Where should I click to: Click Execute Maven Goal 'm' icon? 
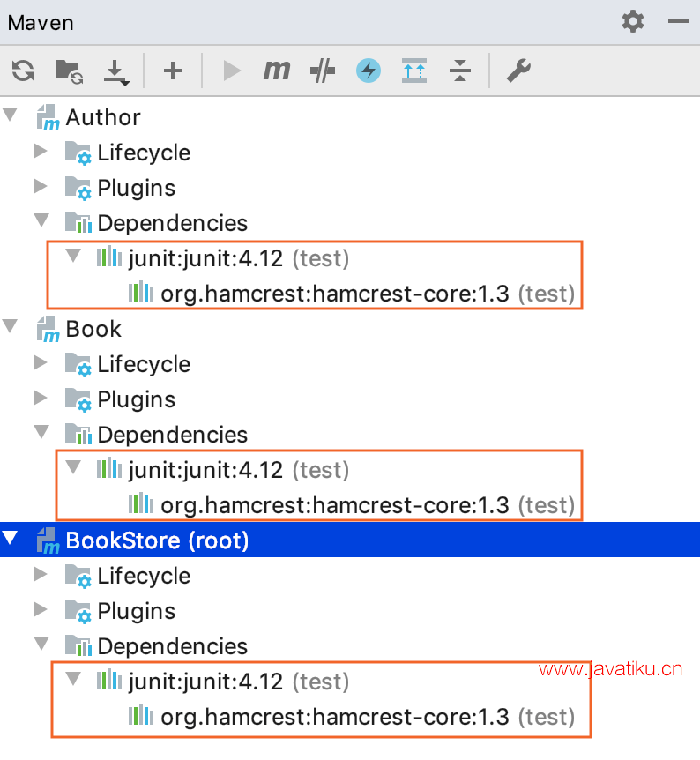[277, 71]
